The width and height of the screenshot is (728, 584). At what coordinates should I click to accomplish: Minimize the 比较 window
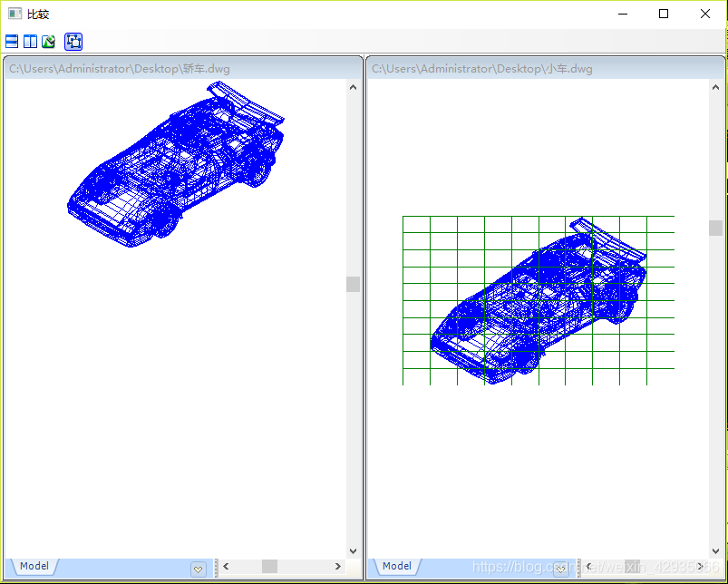pyautogui.click(x=623, y=14)
